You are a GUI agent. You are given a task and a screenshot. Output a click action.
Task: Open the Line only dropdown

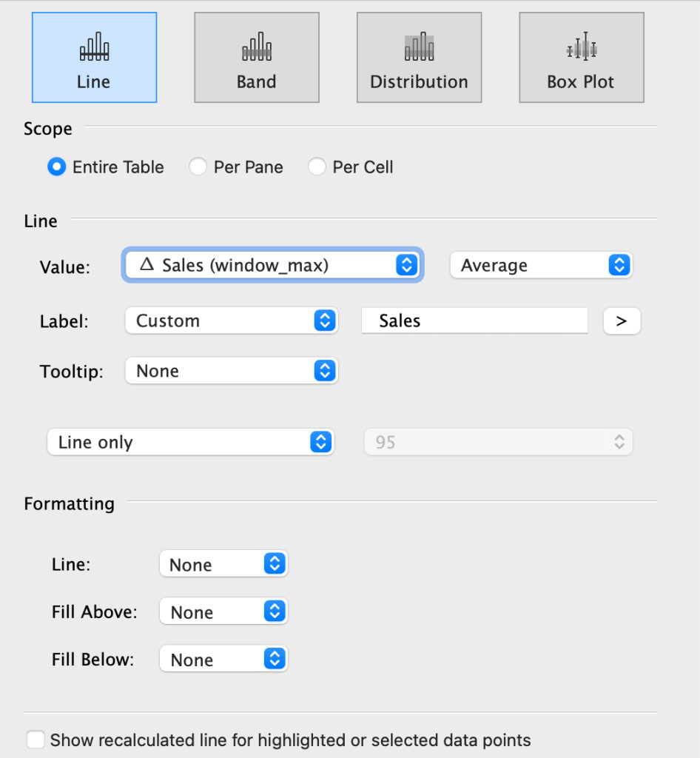[190, 442]
